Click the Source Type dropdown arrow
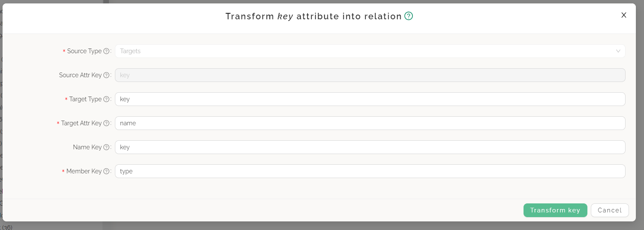The width and height of the screenshot is (644, 230). click(618, 51)
